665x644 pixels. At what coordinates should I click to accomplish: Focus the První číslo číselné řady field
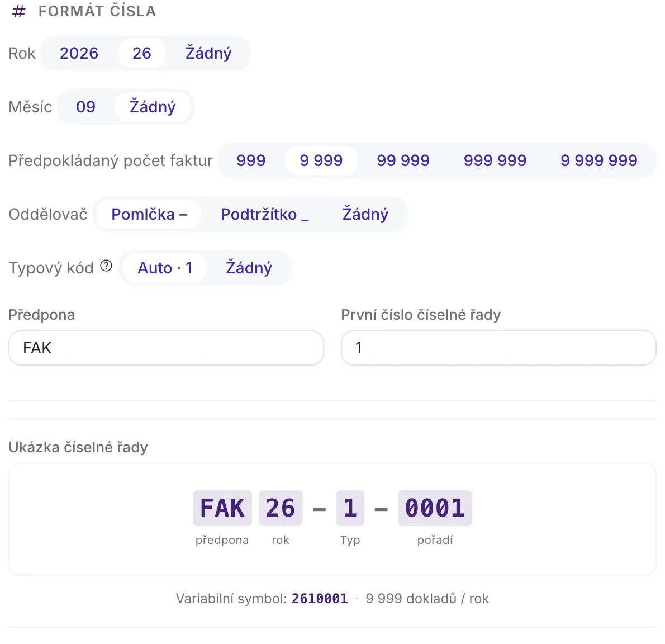498,348
